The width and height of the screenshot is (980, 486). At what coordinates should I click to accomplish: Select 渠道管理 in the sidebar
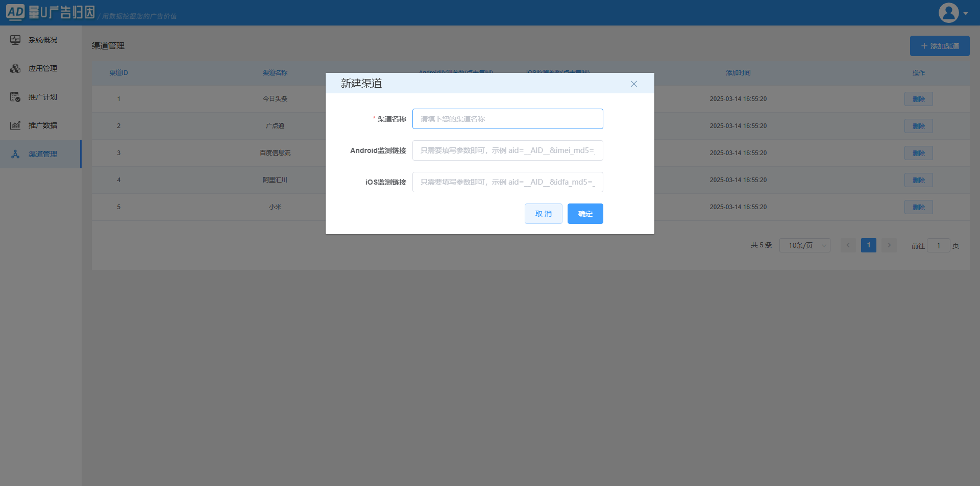point(40,154)
